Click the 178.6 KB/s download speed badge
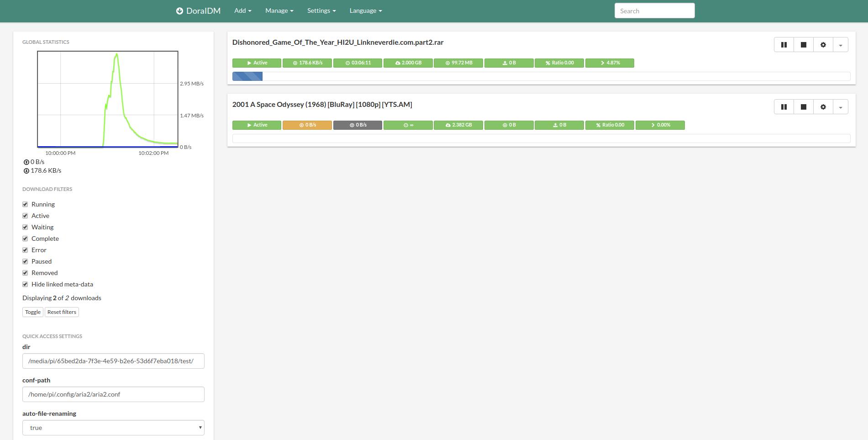 (307, 63)
